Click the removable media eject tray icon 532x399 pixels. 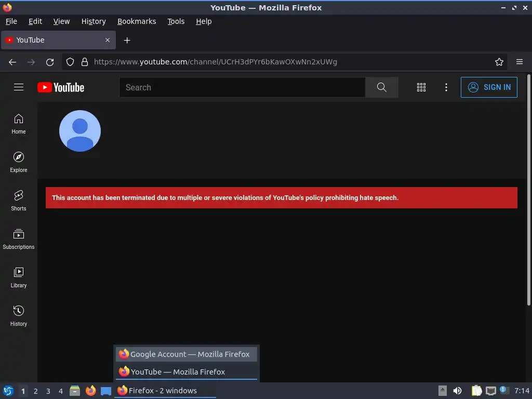coord(443,391)
